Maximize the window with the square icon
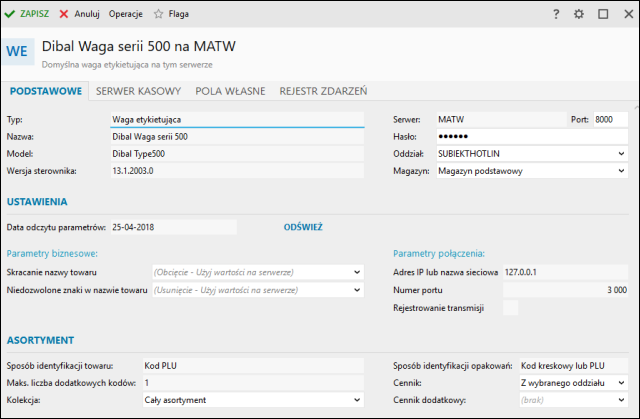This screenshot has height=419, width=640. 603,14
